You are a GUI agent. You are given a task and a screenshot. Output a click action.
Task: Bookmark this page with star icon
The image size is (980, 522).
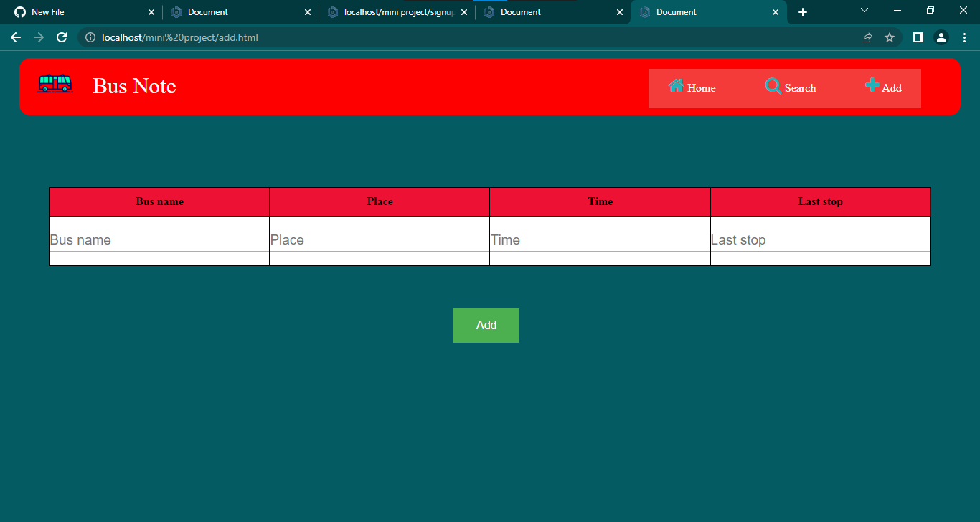[x=890, y=37]
